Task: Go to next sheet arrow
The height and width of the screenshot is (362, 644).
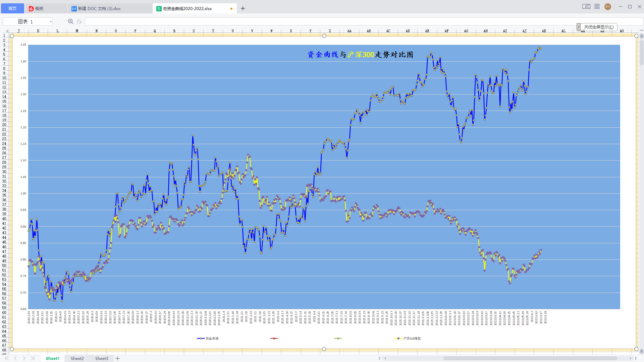Action: [24, 358]
